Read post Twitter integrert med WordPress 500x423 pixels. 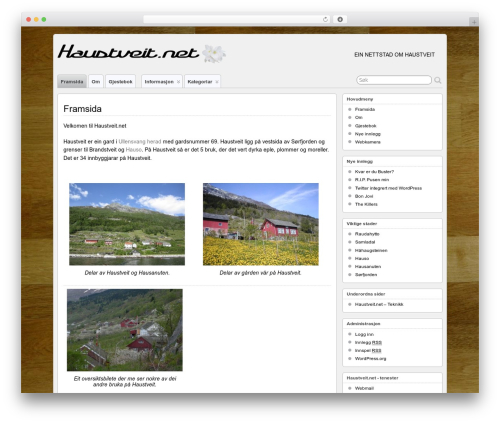[x=388, y=188]
